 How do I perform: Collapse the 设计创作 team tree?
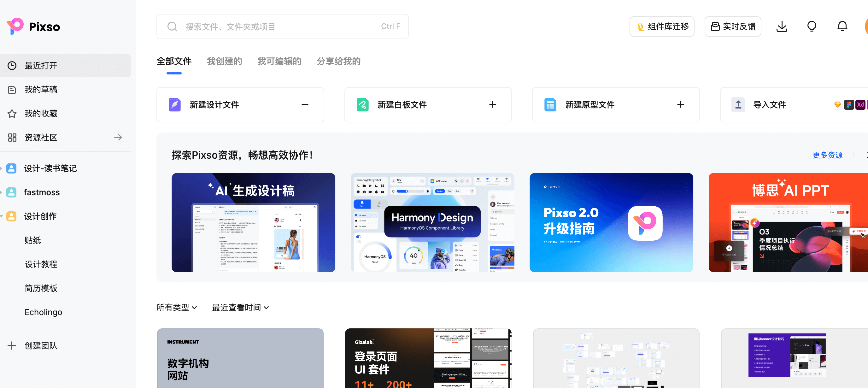2,216
